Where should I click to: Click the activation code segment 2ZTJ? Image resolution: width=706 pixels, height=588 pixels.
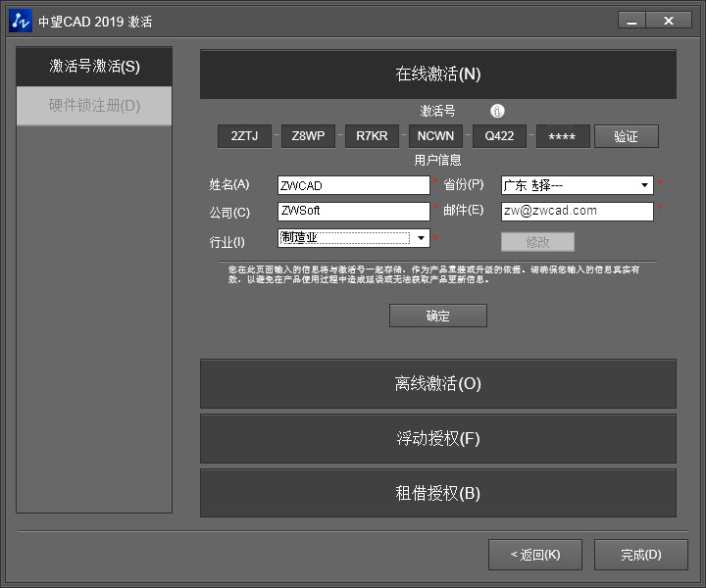pos(244,136)
